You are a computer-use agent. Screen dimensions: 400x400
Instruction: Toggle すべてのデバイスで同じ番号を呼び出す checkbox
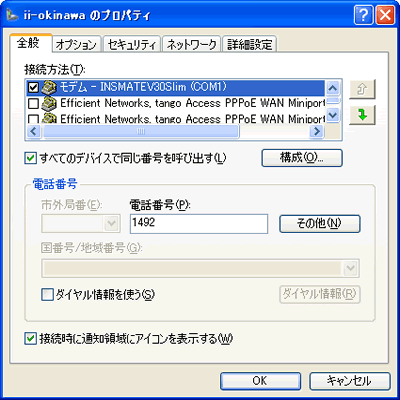31,158
